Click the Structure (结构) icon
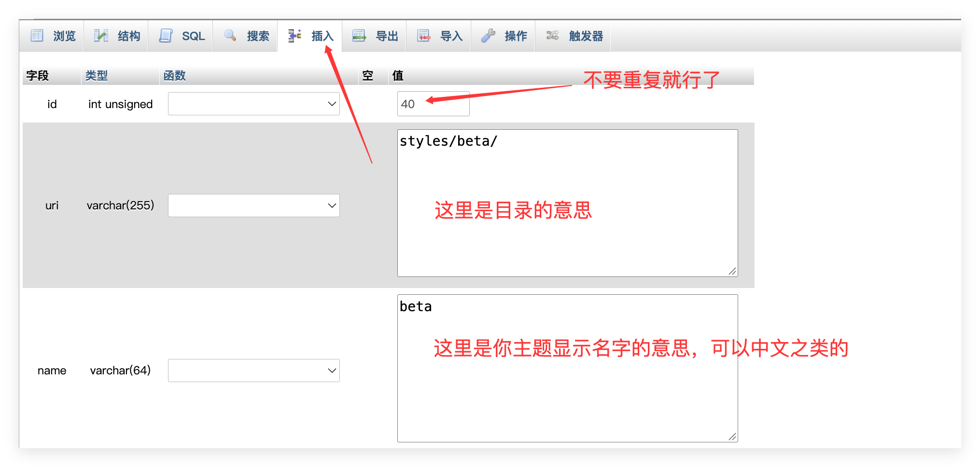The width and height of the screenshot is (980, 467). pyautogui.click(x=101, y=36)
